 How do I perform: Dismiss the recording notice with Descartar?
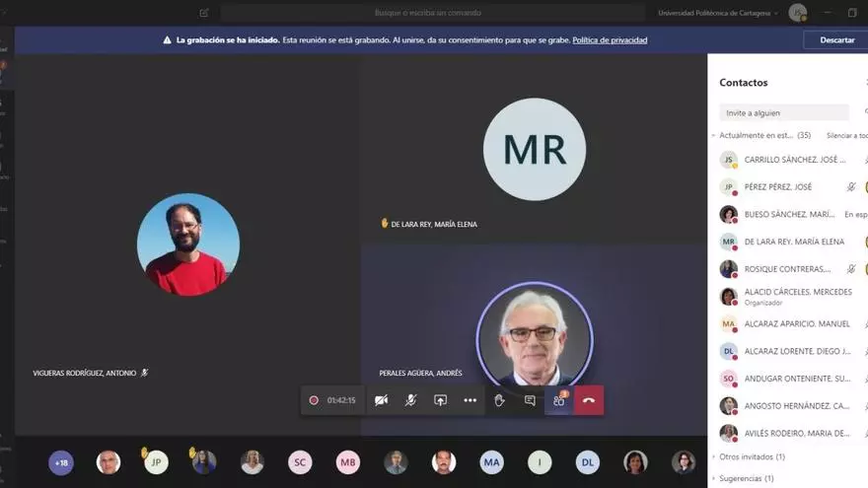[x=836, y=40]
